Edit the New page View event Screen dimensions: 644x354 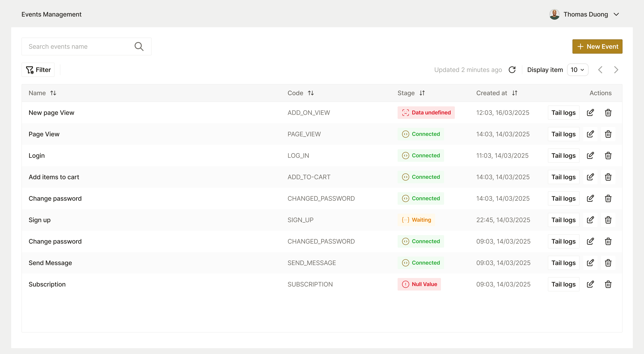click(590, 112)
